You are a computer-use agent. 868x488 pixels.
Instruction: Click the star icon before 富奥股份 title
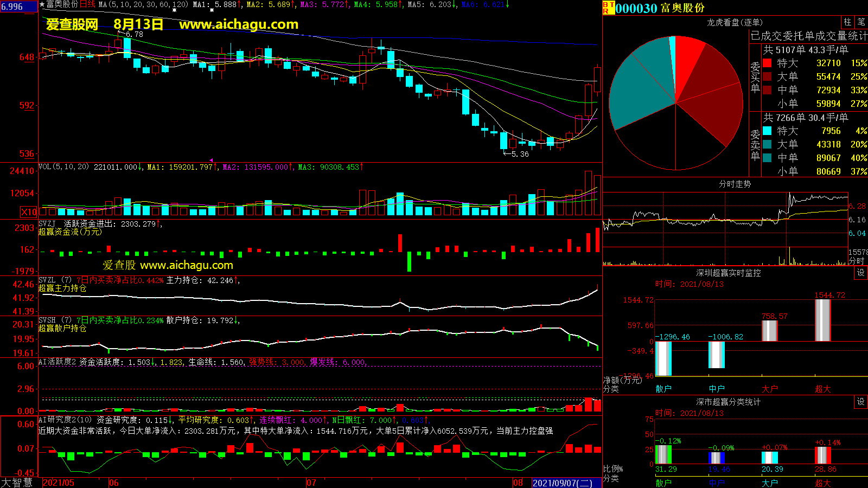click(42, 4)
